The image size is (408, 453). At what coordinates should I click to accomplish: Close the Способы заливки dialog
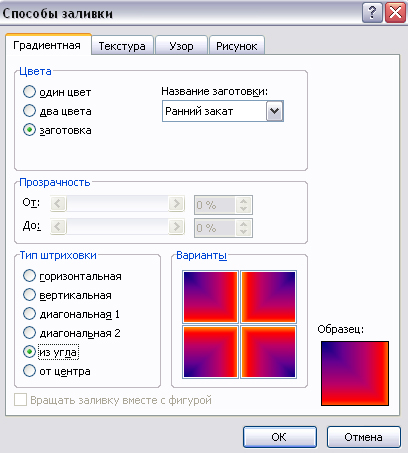[x=395, y=13]
